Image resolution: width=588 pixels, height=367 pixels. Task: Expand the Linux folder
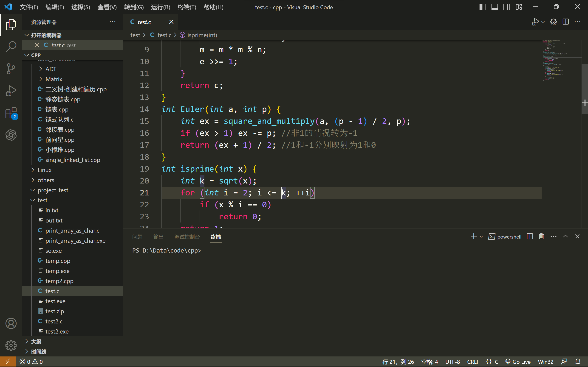tap(45, 170)
